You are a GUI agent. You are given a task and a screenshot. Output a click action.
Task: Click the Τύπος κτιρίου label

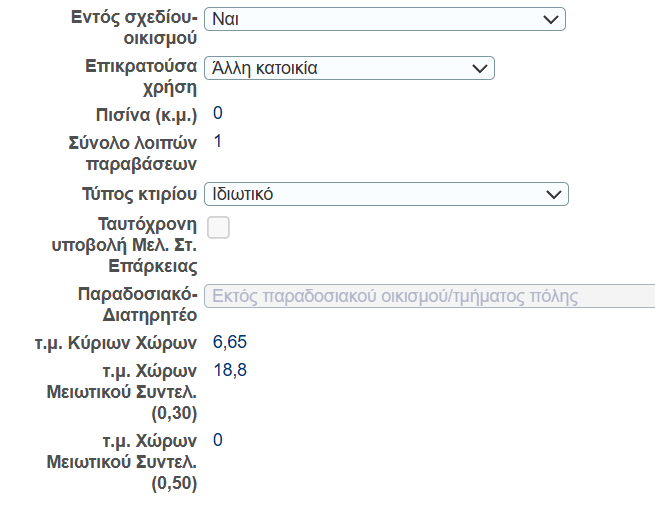pyautogui.click(x=138, y=194)
